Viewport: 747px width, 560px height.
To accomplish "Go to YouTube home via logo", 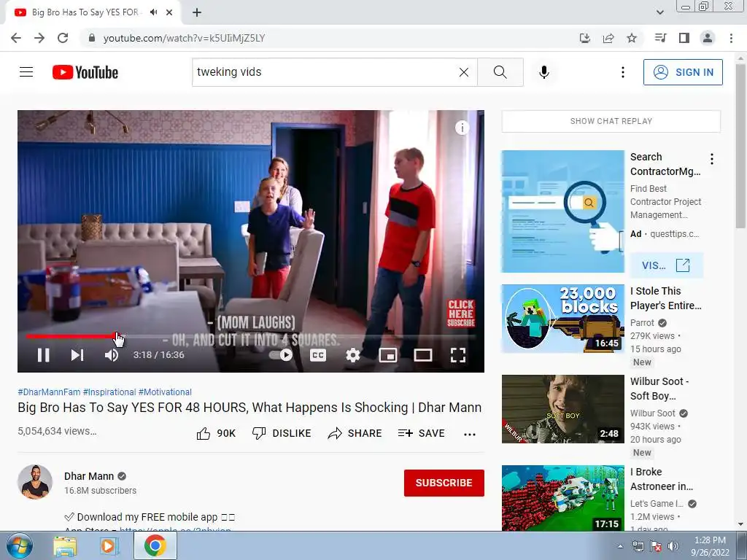I will pyautogui.click(x=85, y=72).
